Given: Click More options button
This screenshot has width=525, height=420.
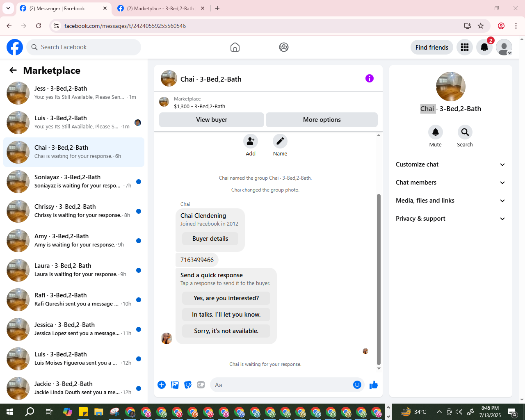Looking at the screenshot, I should tap(322, 120).
